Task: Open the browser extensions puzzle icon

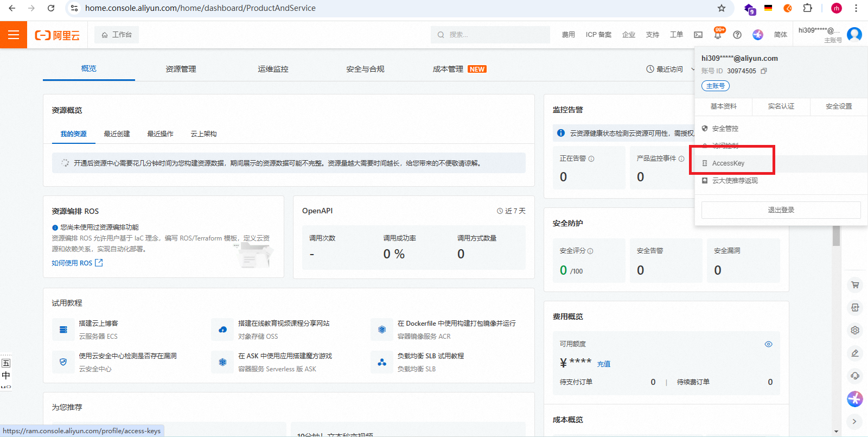Action: click(x=807, y=8)
